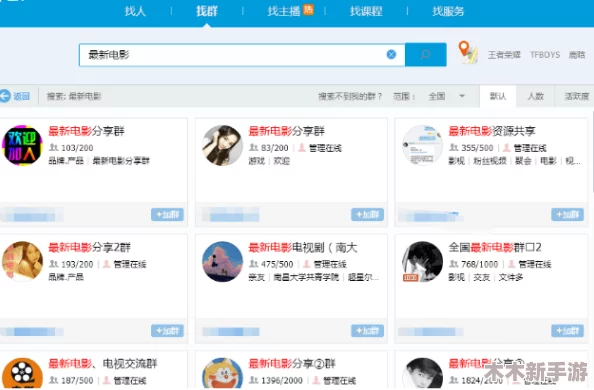Expand the 范围 全国 dropdown
594x390 pixels.
[x=447, y=96]
